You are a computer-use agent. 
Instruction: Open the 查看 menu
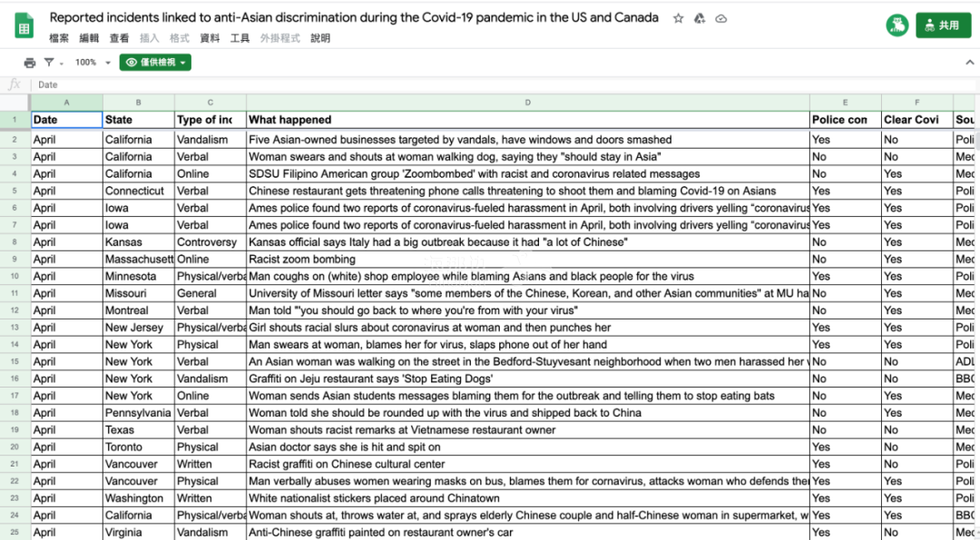click(120, 38)
